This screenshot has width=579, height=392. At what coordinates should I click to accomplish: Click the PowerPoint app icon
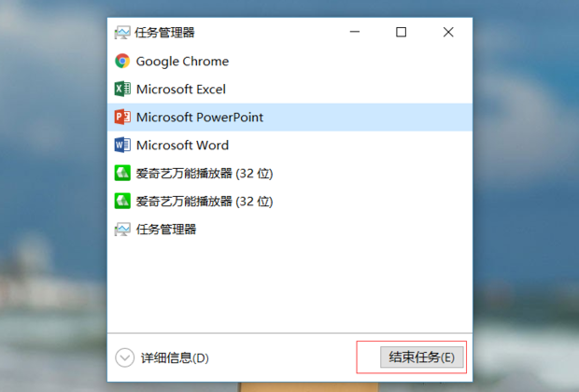point(122,117)
